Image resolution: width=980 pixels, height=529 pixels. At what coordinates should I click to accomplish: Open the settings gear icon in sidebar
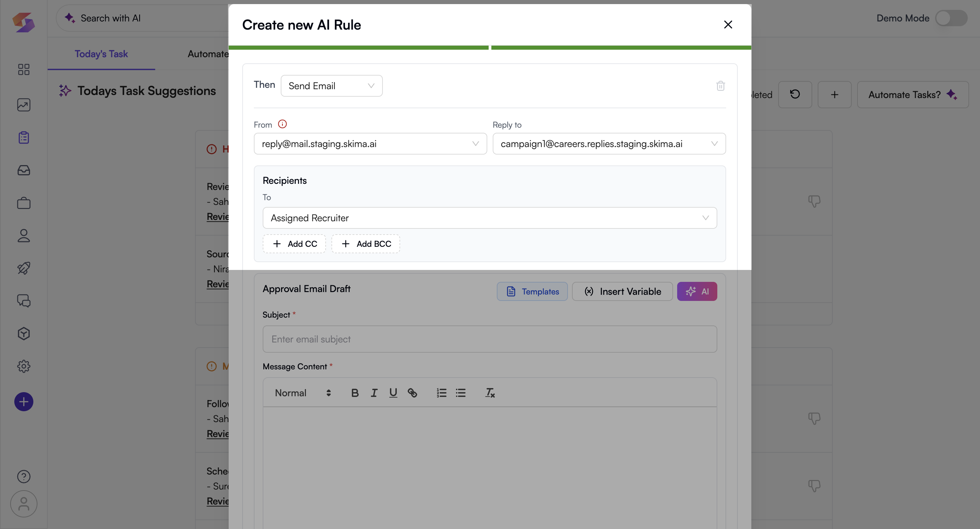point(23,366)
